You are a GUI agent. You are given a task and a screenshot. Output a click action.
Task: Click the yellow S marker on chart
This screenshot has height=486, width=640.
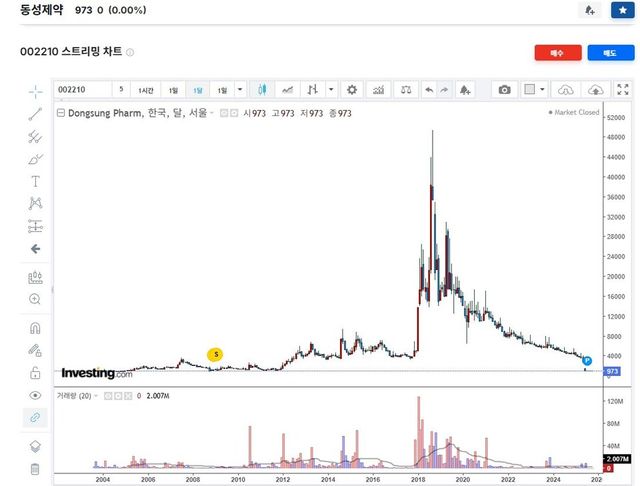pyautogui.click(x=215, y=355)
